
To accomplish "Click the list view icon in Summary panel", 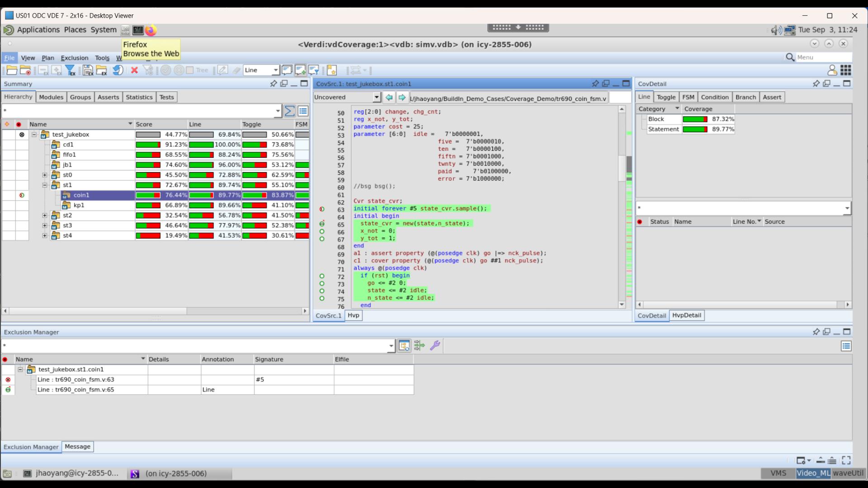I will point(303,111).
